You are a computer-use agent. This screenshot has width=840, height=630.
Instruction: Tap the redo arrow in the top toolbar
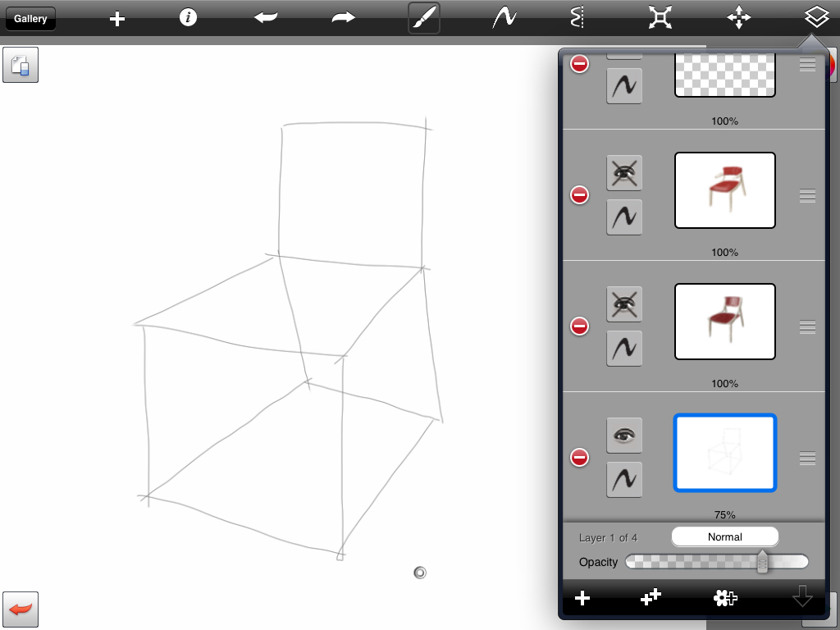point(343,18)
